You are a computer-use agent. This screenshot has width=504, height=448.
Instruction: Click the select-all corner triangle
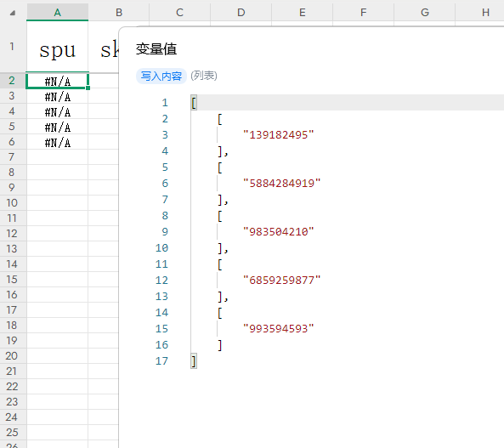[13, 14]
